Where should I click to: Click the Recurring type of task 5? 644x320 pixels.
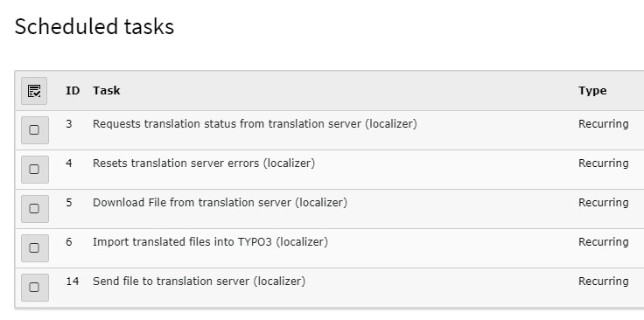[x=604, y=203]
